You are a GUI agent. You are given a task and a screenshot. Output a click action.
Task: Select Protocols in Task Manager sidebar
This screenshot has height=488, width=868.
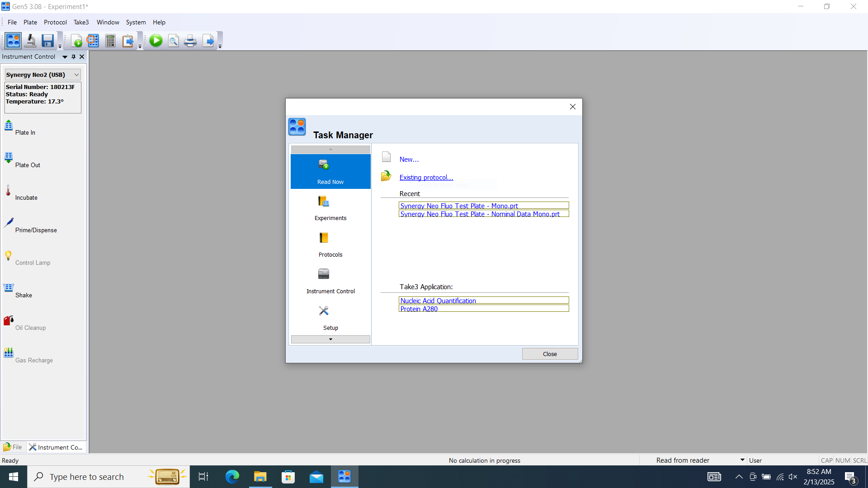[330, 244]
